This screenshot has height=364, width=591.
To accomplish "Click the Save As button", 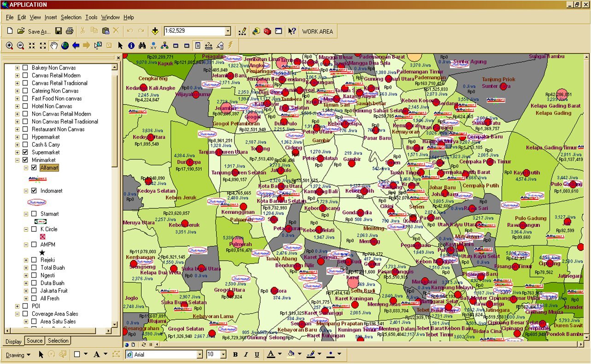I will point(39,32).
